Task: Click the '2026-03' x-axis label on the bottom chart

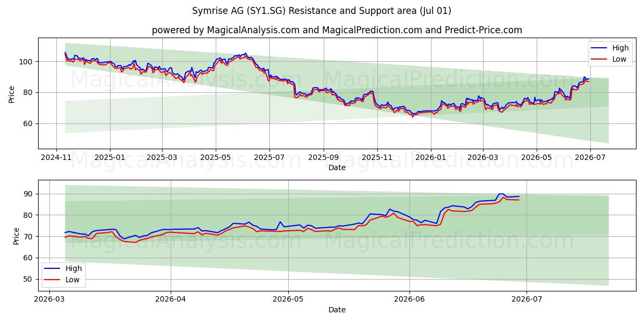Action: (49, 301)
